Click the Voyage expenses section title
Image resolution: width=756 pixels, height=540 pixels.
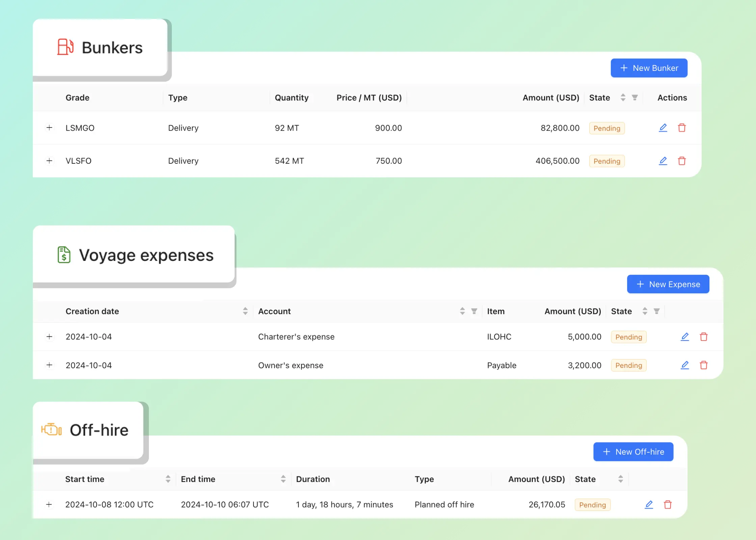click(x=146, y=255)
